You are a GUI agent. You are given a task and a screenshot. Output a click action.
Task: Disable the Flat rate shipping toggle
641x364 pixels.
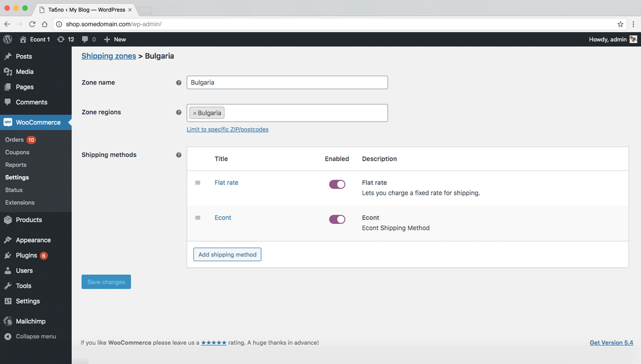[337, 184]
